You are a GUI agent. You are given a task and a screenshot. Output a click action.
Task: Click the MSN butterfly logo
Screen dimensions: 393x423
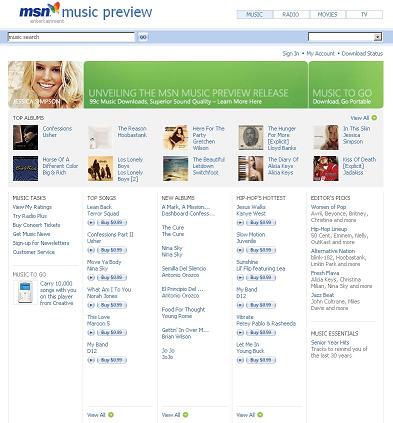pos(54,8)
